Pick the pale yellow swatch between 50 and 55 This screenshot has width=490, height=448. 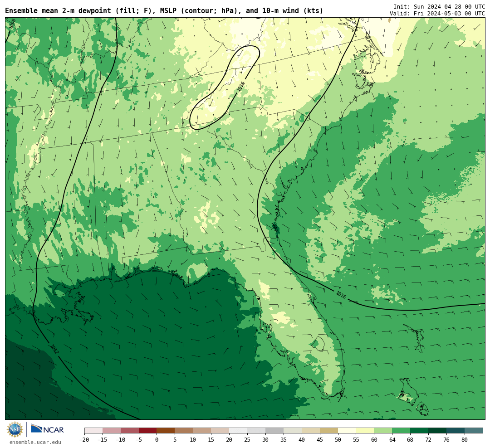347,430
